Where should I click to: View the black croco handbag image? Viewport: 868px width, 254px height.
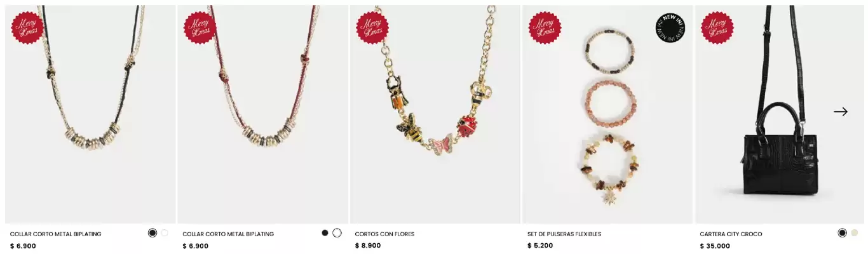[x=780, y=114]
